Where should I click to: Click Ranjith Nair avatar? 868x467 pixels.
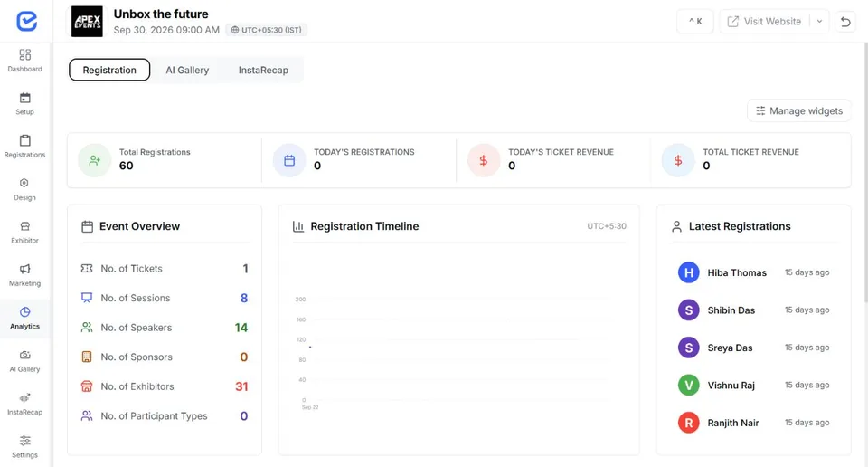pos(689,423)
